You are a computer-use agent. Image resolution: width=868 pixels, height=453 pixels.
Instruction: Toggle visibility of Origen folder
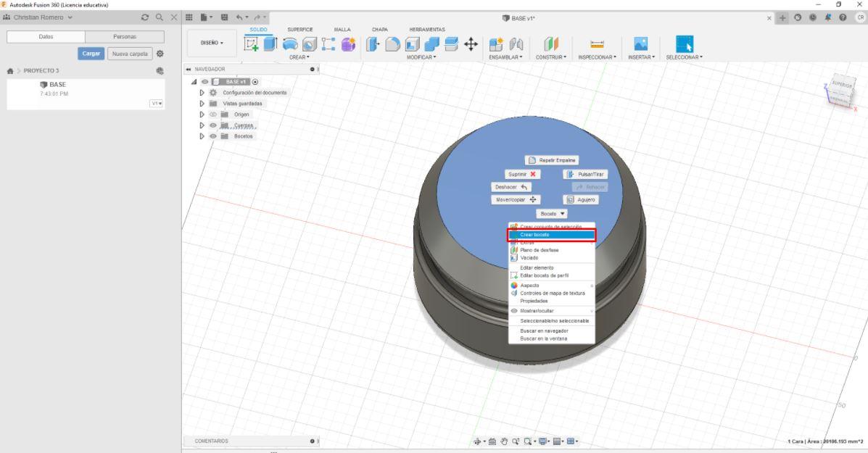pos(213,115)
